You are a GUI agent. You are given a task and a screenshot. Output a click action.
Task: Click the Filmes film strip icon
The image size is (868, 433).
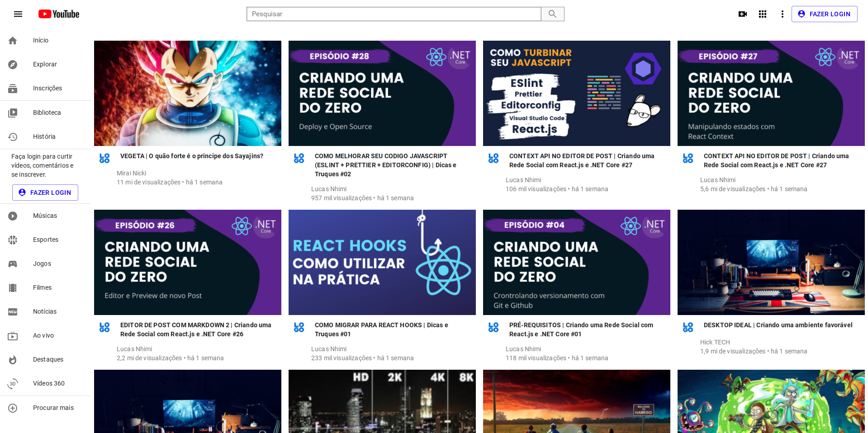(x=13, y=287)
